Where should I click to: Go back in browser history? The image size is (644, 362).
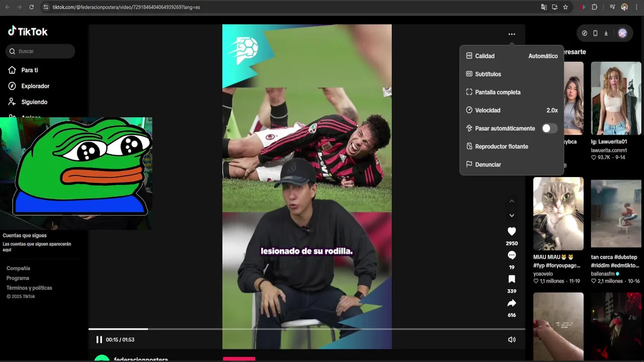[x=7, y=7]
